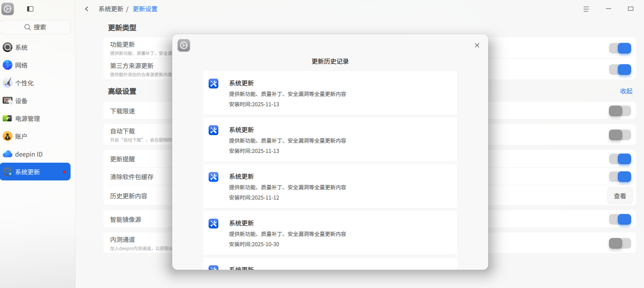
Task: Enable the 内测通道 switch
Action: point(620,243)
